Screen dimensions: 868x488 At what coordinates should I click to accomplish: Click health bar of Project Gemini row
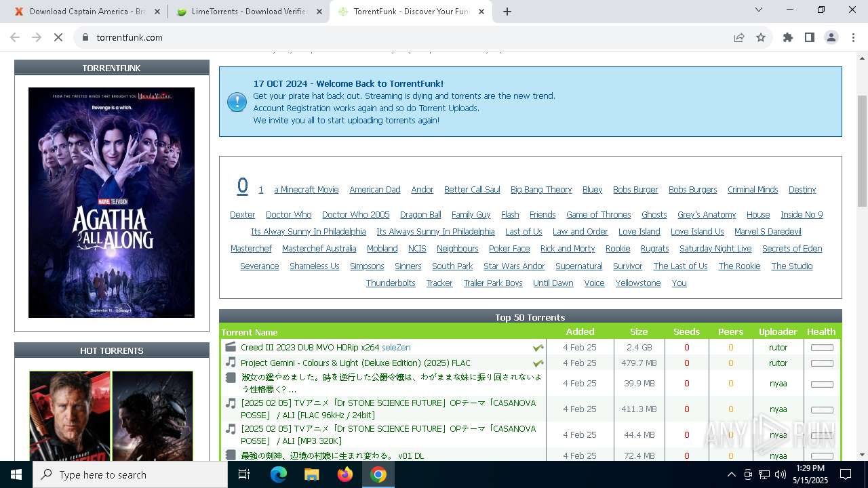coord(822,363)
